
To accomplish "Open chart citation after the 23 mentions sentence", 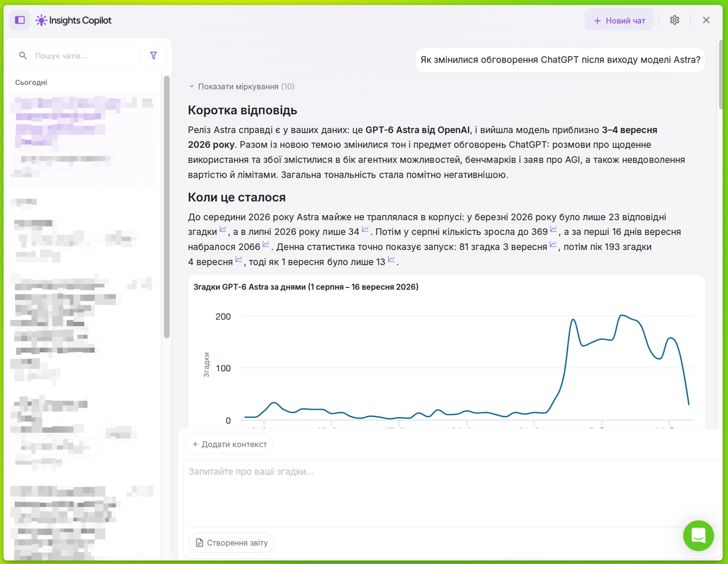I will point(223,230).
